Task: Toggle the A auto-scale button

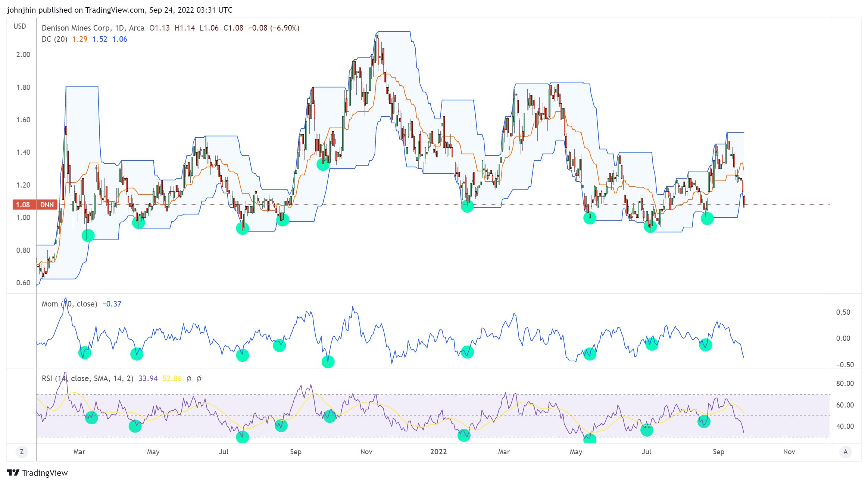Action: click(x=845, y=452)
